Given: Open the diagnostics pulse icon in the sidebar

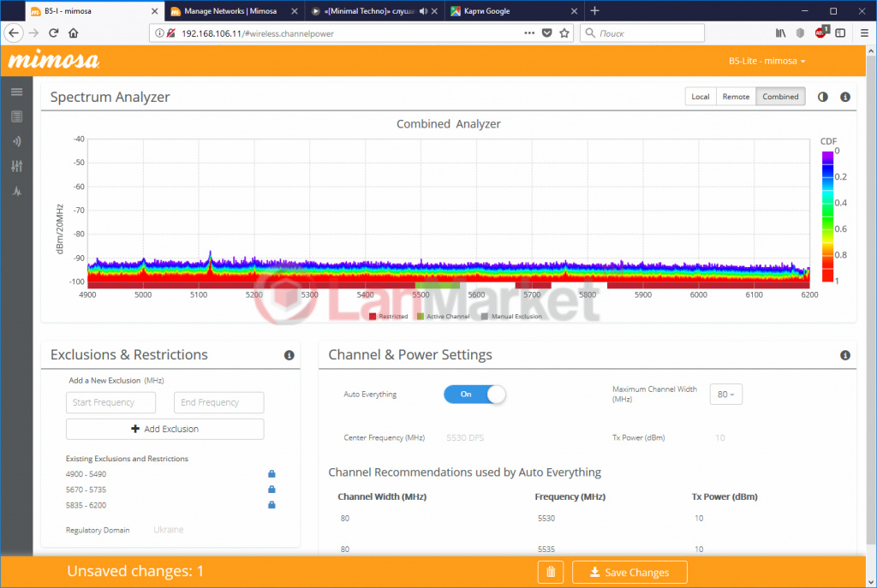Looking at the screenshot, I should pyautogui.click(x=16, y=191).
